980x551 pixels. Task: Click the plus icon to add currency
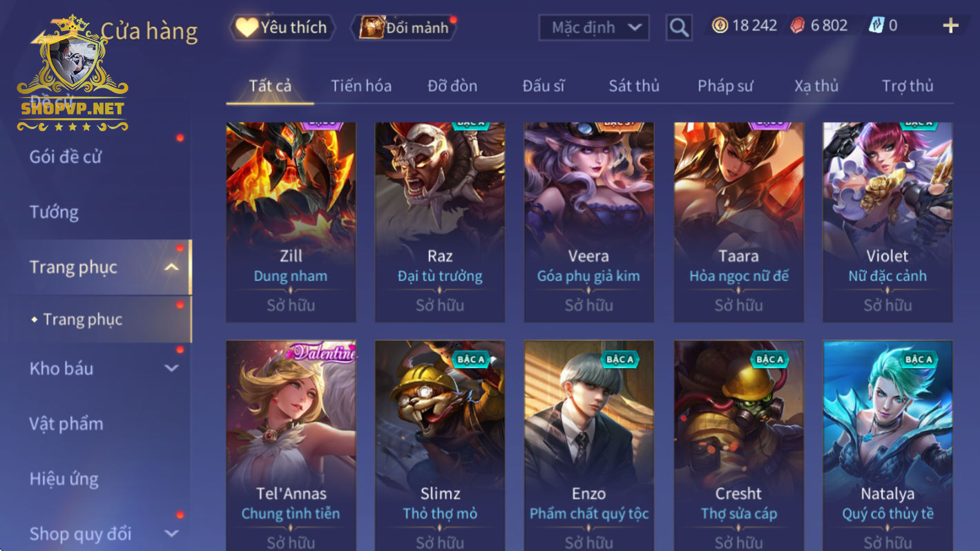click(x=951, y=26)
